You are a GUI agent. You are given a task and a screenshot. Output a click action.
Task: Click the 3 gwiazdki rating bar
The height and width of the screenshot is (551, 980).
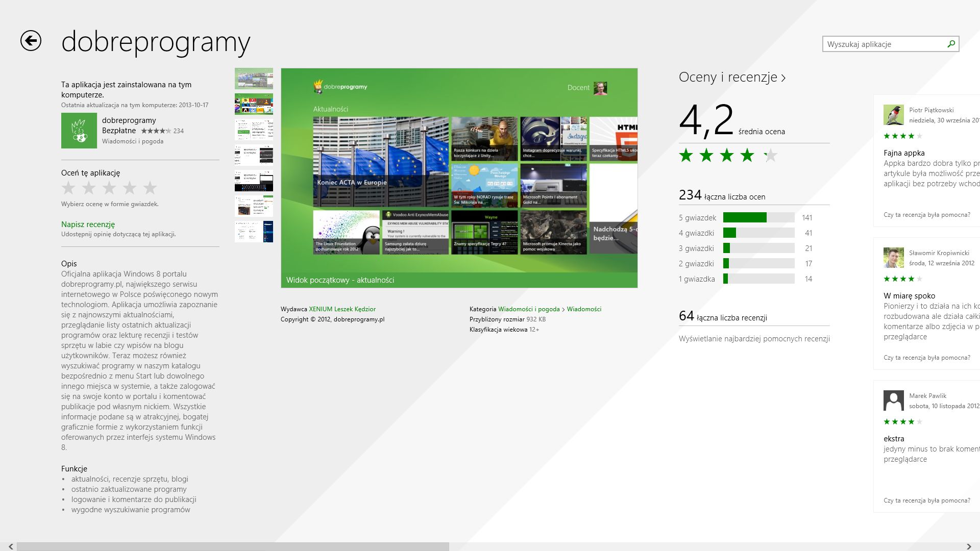[758, 248]
